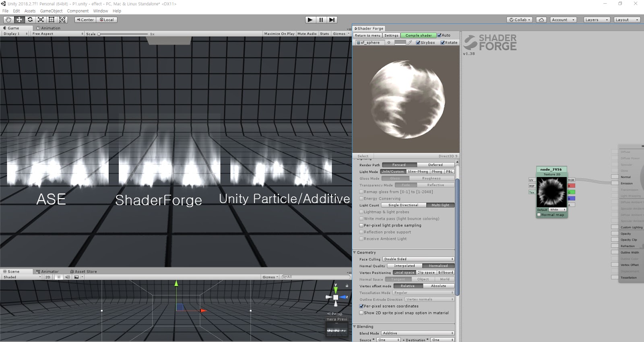Viewport: 644px width, 342px height.
Task: Start Play mode
Action: point(310,20)
